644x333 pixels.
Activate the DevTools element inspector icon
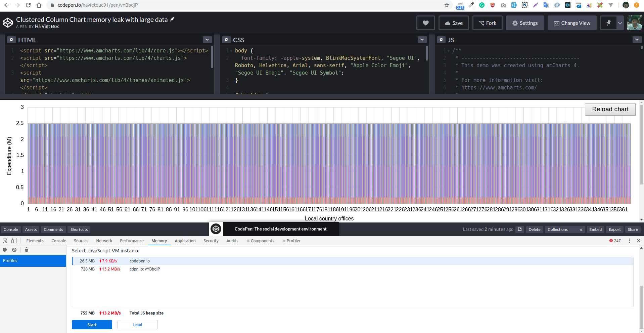5,241
